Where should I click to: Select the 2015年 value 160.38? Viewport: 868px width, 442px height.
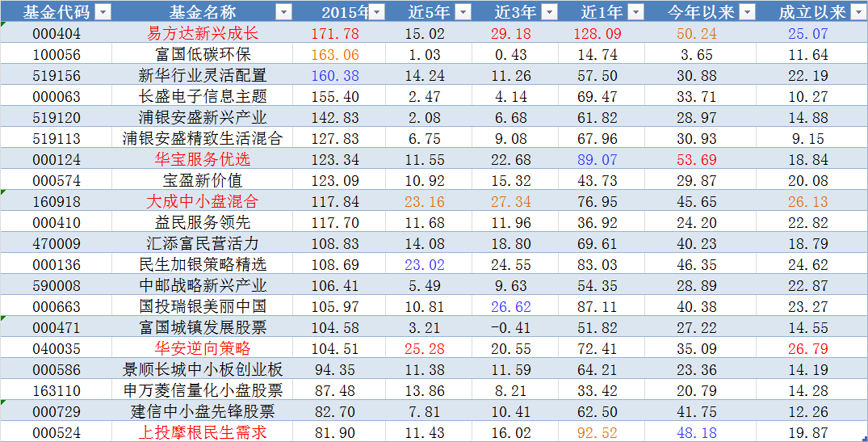(x=335, y=76)
